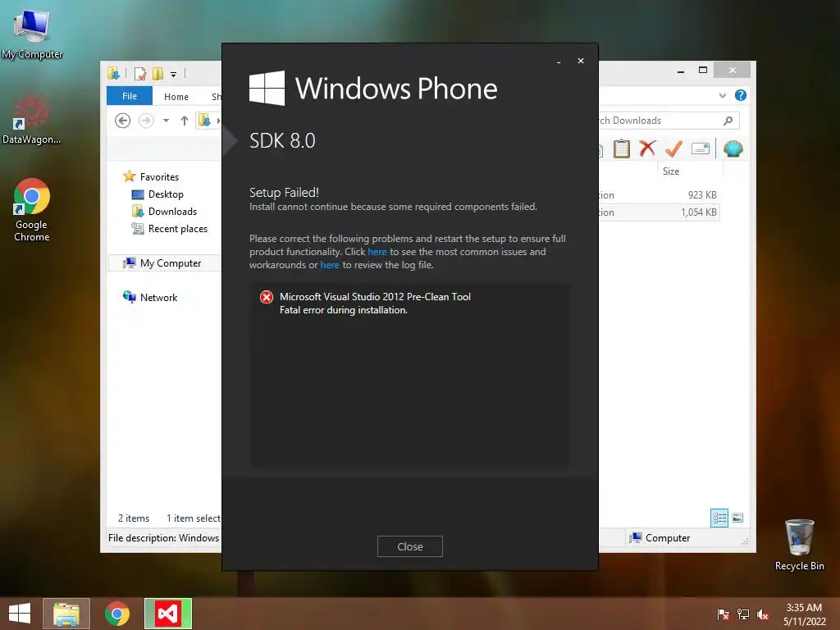
Task: Select Downloads in Favorites
Action: pyautogui.click(x=172, y=211)
